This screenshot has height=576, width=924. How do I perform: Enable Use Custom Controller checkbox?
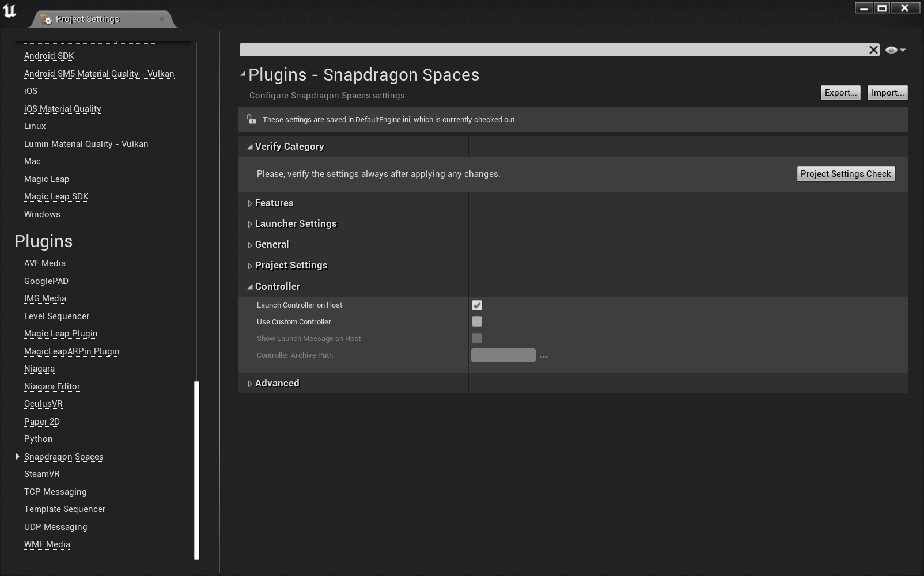click(477, 321)
